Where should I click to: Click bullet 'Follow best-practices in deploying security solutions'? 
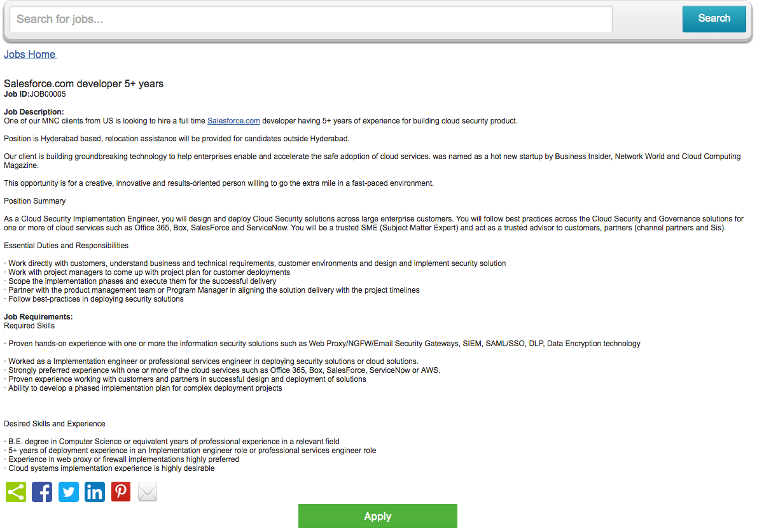click(x=94, y=299)
